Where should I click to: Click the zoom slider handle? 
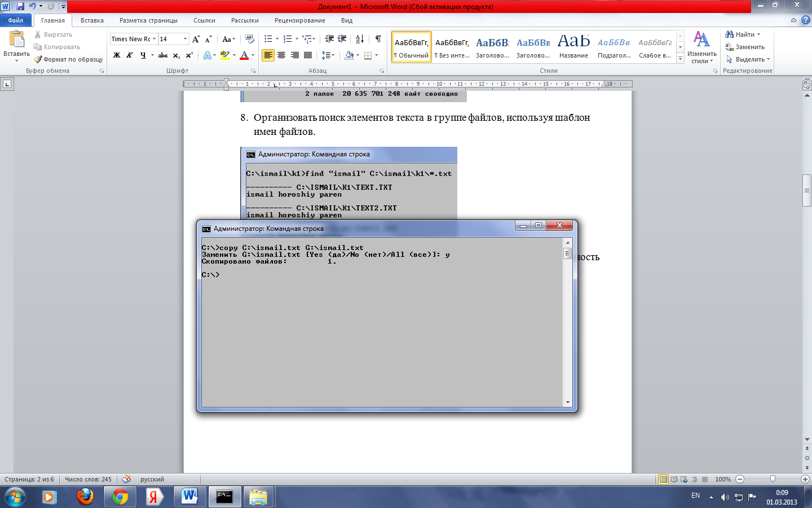773,479
